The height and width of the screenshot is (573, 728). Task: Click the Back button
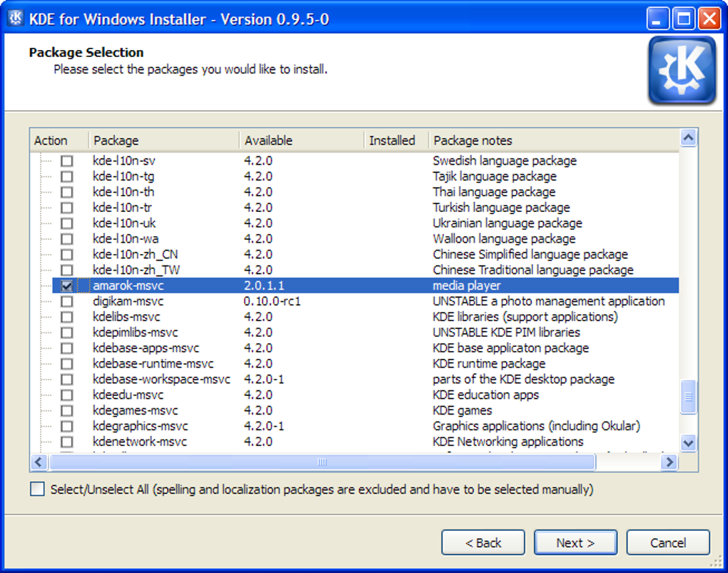(483, 542)
